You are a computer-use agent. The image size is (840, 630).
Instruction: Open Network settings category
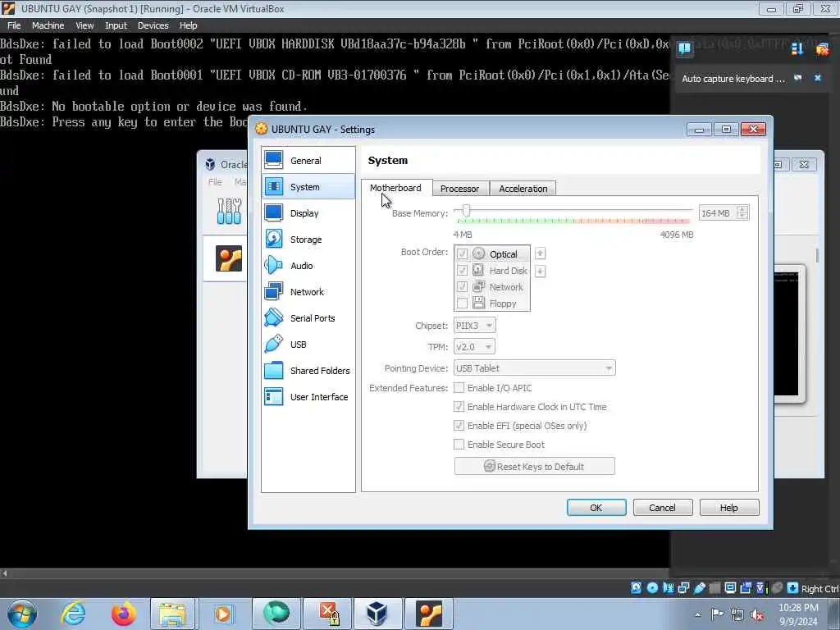click(x=308, y=291)
